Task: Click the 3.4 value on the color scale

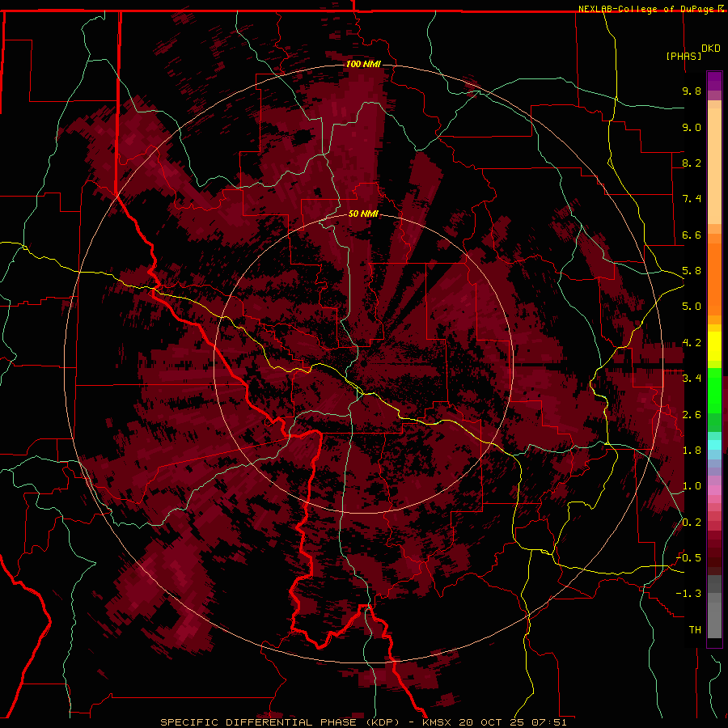Action: 692,379
